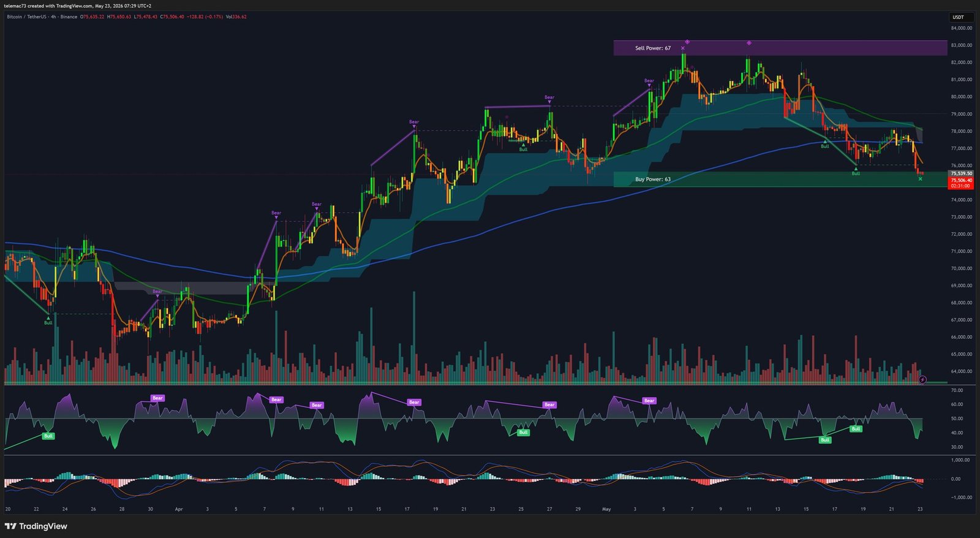The image size is (980, 538).
Task: Click the May label on time axis
Action: (x=606, y=509)
